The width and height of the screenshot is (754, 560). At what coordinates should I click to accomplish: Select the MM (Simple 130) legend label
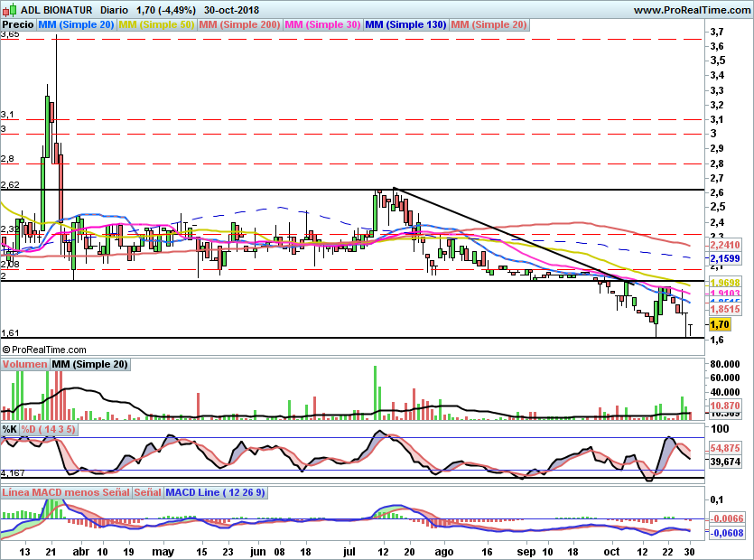pos(405,24)
